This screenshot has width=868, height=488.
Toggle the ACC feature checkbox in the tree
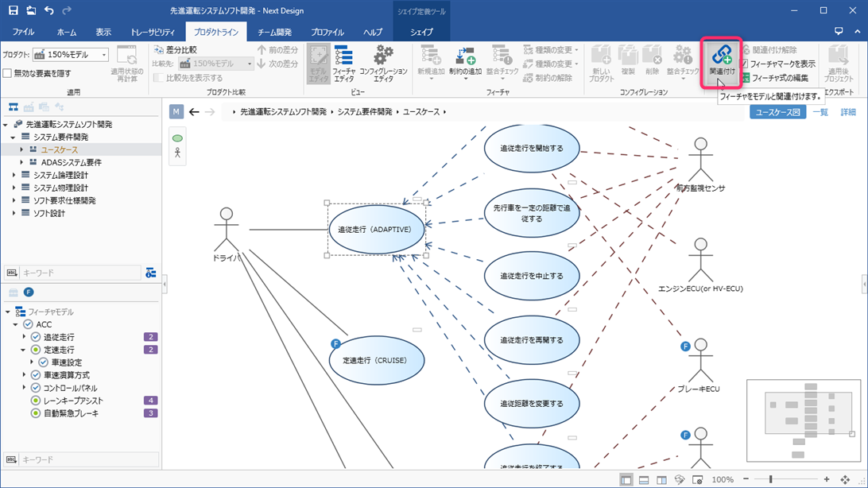[x=27, y=324]
